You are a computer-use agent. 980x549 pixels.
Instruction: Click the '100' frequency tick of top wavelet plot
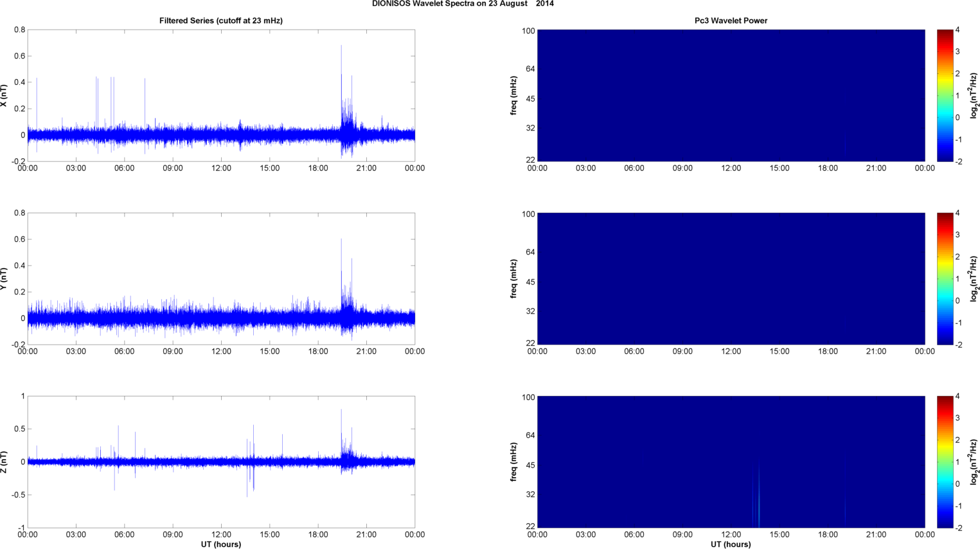point(528,31)
